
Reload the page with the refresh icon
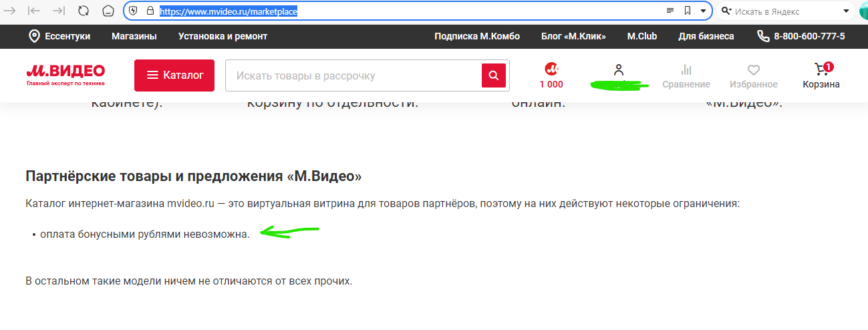point(84,11)
